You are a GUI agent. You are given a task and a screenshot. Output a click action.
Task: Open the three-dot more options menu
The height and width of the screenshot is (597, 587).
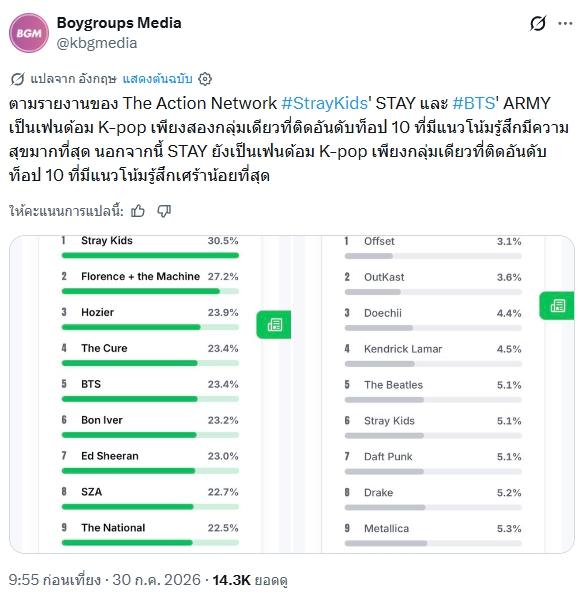[x=565, y=24]
